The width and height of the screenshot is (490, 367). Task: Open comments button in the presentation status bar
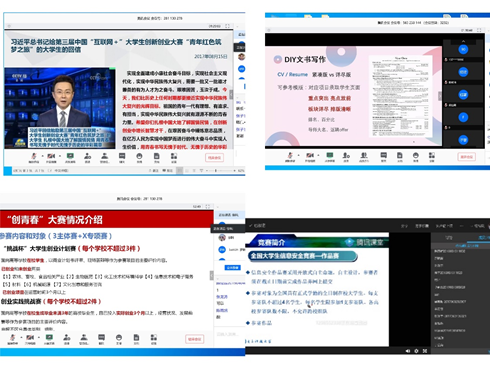(168, 171)
